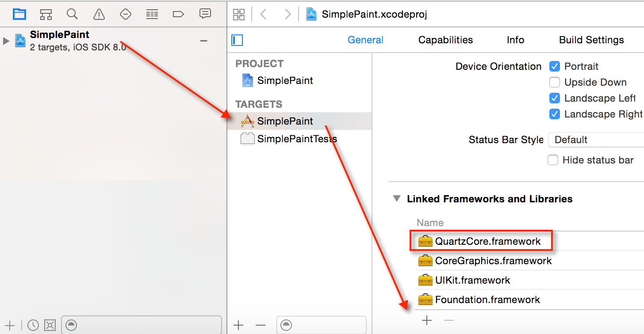
Task: Enable Upside Down orientation
Action: (555, 82)
